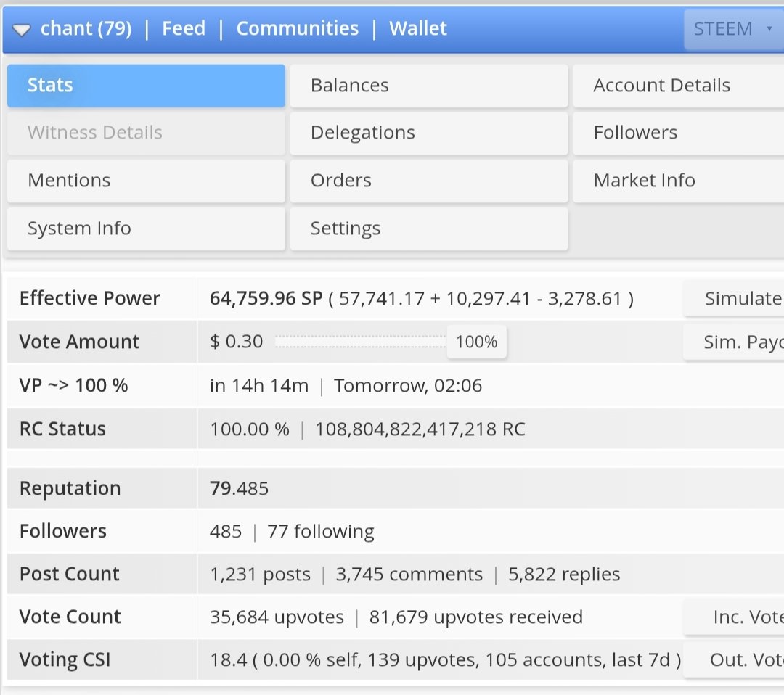
Task: Switch to the Orders tab
Action: tap(429, 181)
